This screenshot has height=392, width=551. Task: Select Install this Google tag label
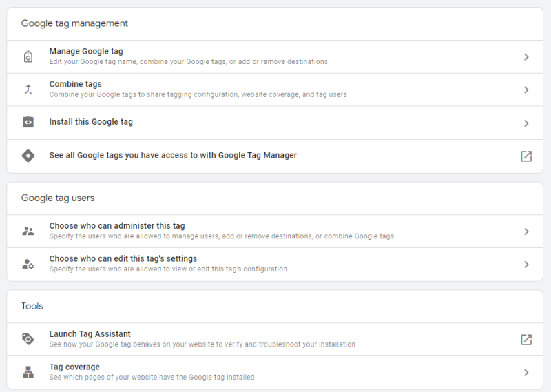click(91, 122)
